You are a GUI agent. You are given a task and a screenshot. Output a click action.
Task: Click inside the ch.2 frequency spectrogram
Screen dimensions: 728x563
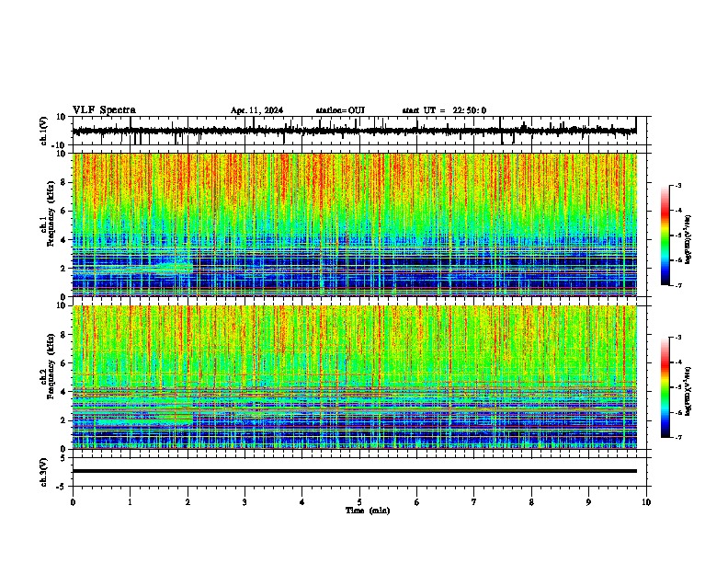click(x=355, y=377)
